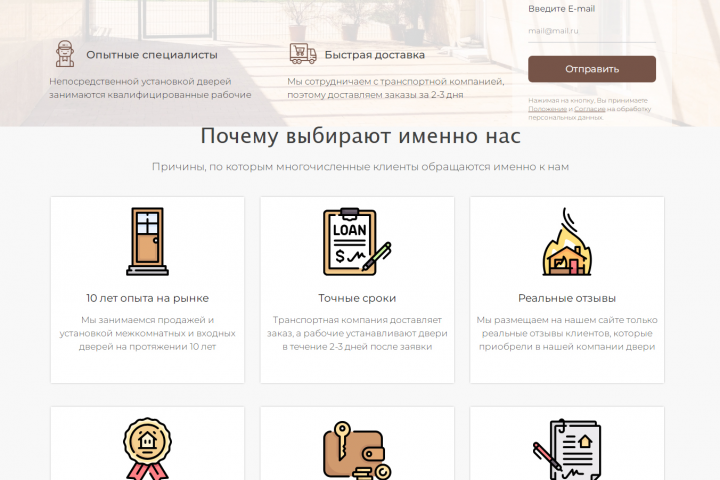Screen dimensions: 720x480
Task: Click the card title 10 лет опыта на рынке
Action: 147,298
